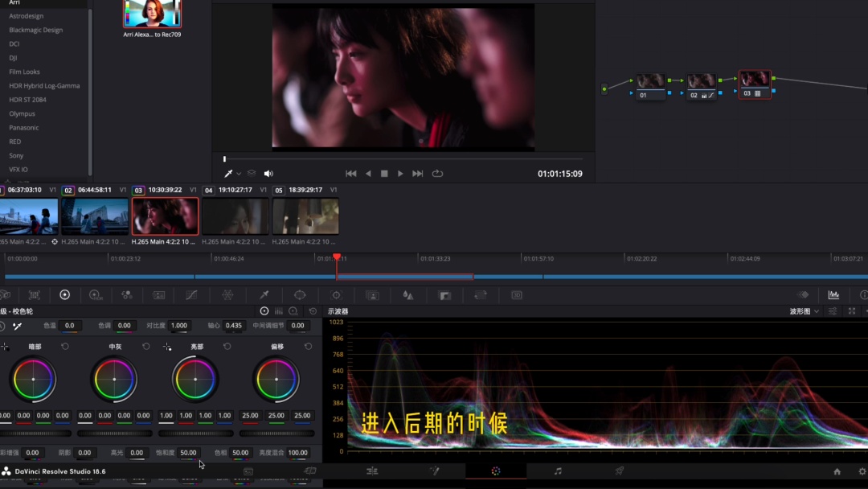Image resolution: width=868 pixels, height=489 pixels.
Task: Adjust the 亮部 master wheel slider
Action: [x=195, y=434]
